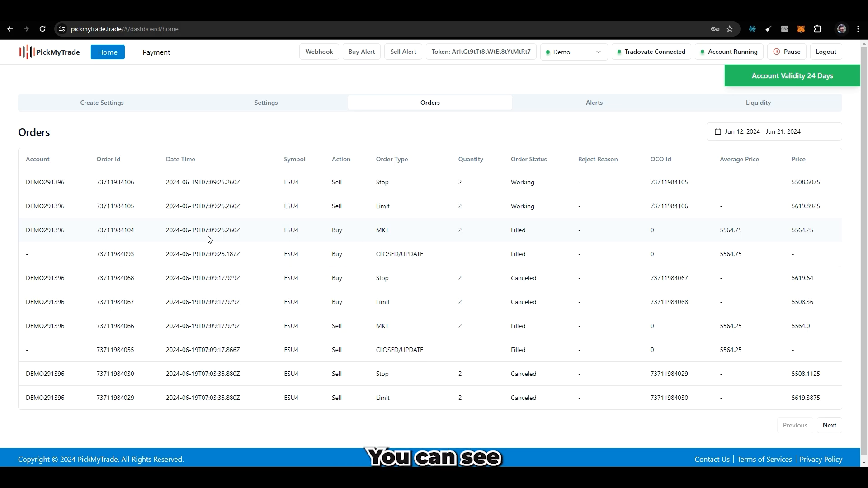The height and width of the screenshot is (488, 868).
Task: Select the Alerts tab
Action: tap(594, 102)
